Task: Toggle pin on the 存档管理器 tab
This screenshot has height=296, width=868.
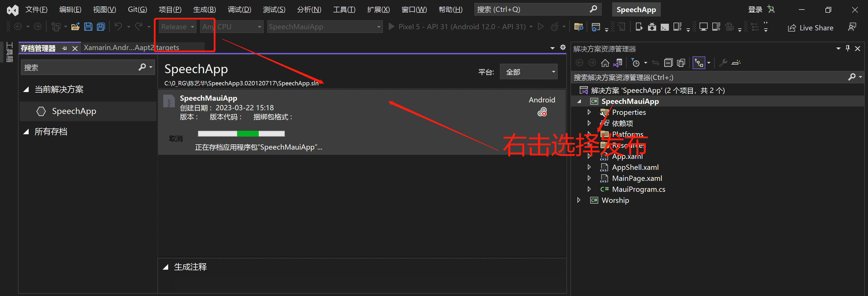Action: 64,49
